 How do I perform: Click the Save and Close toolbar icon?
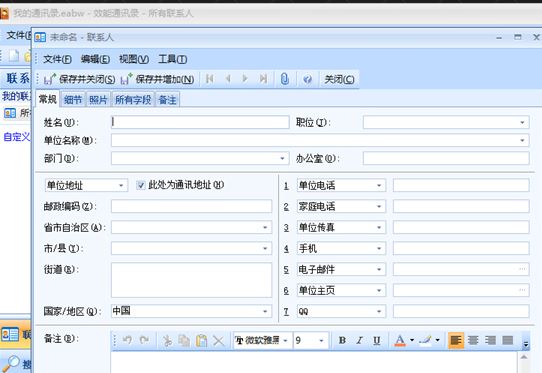tap(49, 79)
